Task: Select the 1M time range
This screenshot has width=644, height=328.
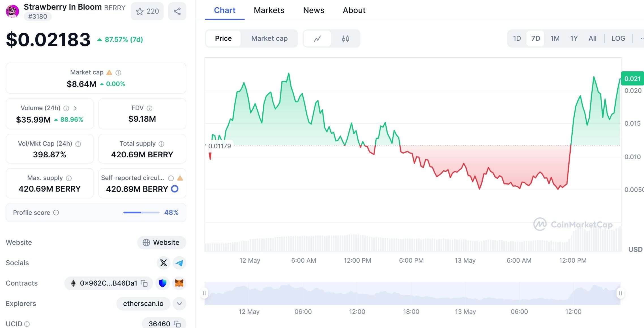Action: click(555, 38)
